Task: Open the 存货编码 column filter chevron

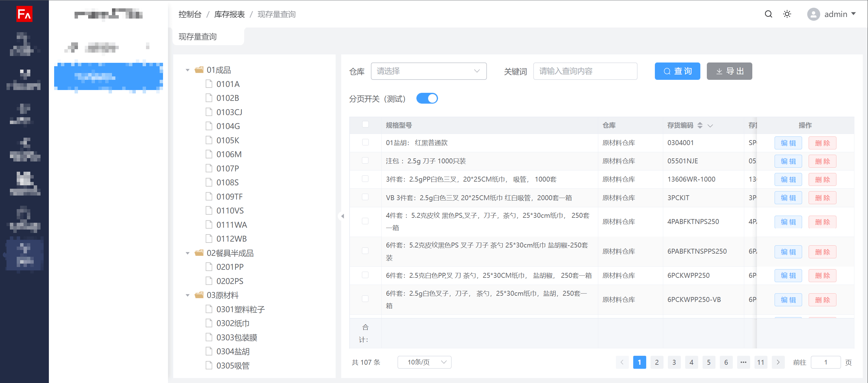Action: (x=710, y=126)
